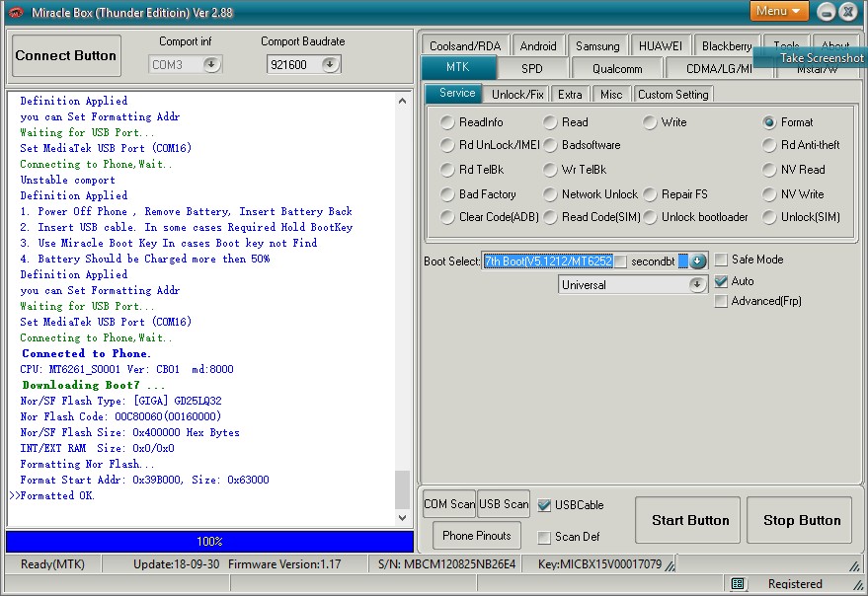
Task: Open the Unlock/Fix sub-tab
Action: pos(517,94)
